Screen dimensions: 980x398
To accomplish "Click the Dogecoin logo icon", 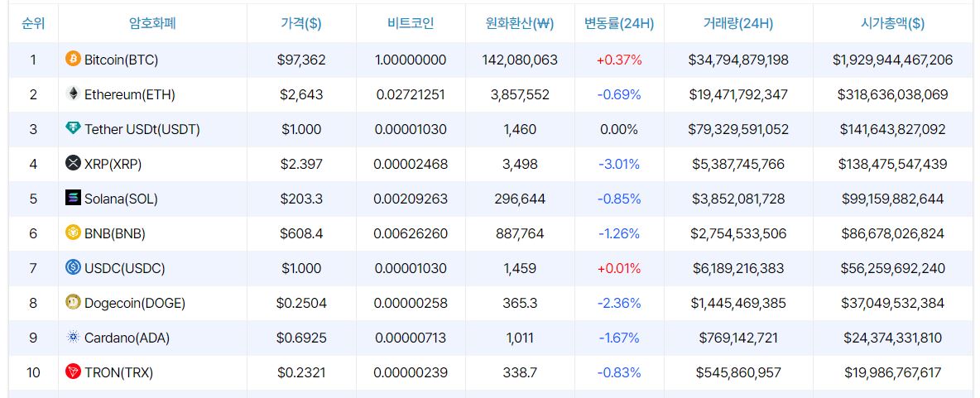I will pyautogui.click(x=73, y=302).
